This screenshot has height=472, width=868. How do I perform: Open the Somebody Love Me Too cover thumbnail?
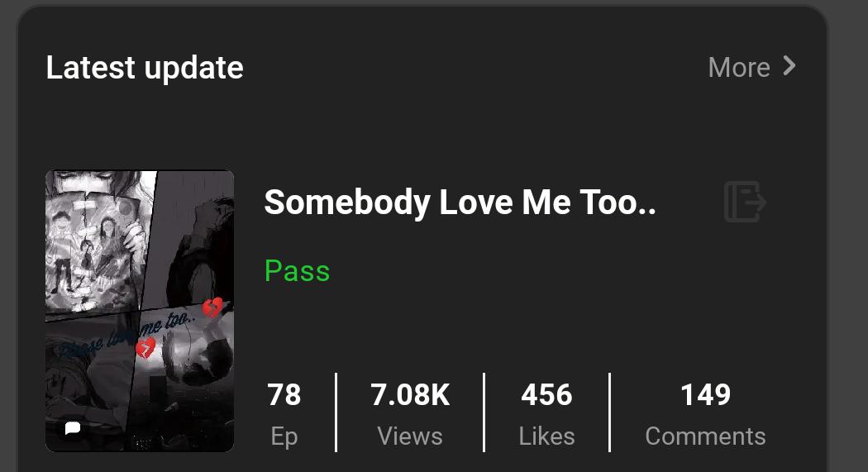pyautogui.click(x=140, y=311)
